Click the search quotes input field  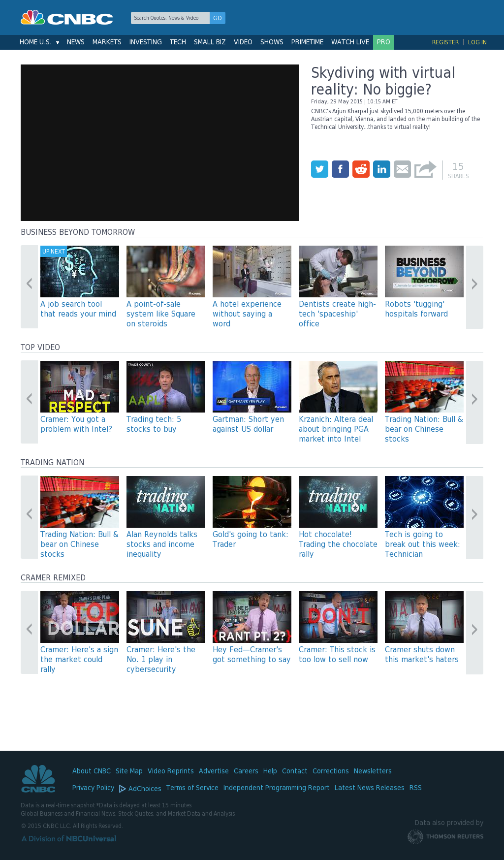(x=170, y=18)
